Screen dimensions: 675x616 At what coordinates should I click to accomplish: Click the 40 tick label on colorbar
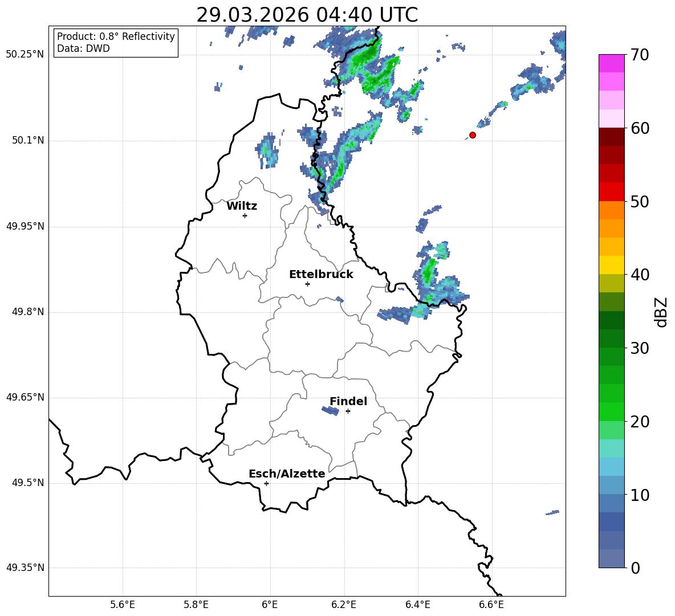[640, 275]
